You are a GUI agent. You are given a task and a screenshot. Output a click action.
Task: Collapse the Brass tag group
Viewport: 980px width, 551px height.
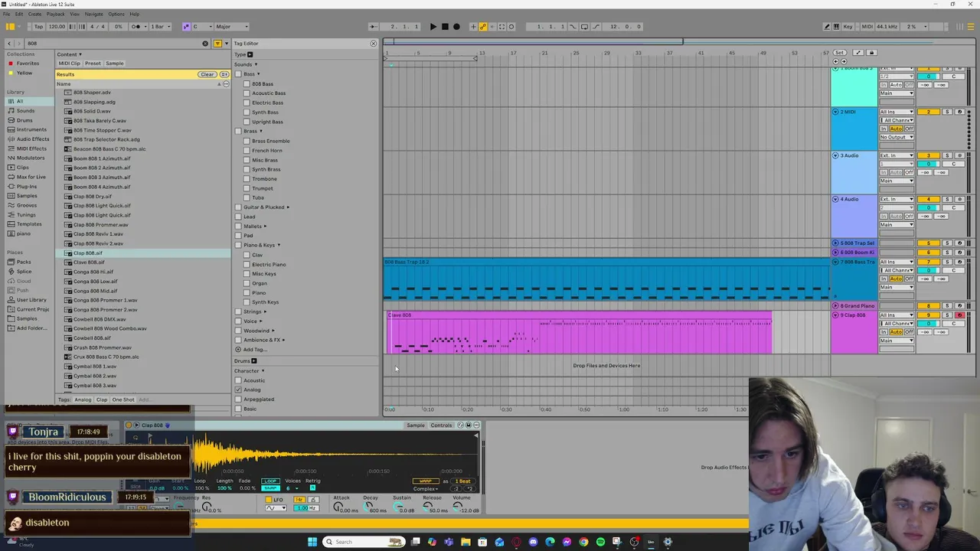click(261, 132)
